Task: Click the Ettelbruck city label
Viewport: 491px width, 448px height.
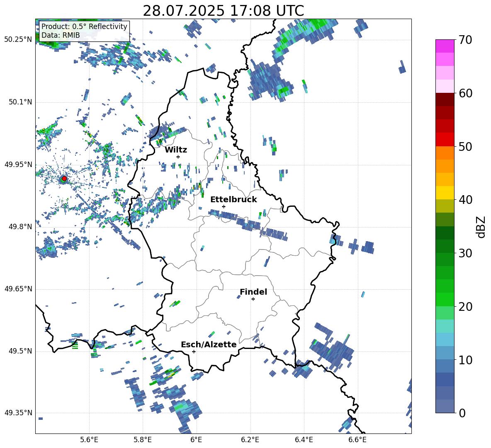Action: pyautogui.click(x=233, y=200)
